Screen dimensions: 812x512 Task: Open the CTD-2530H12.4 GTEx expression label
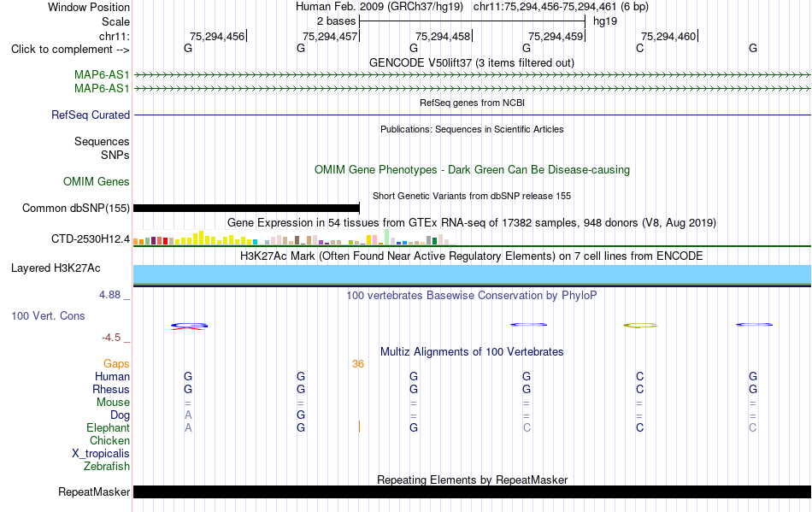[x=90, y=239]
